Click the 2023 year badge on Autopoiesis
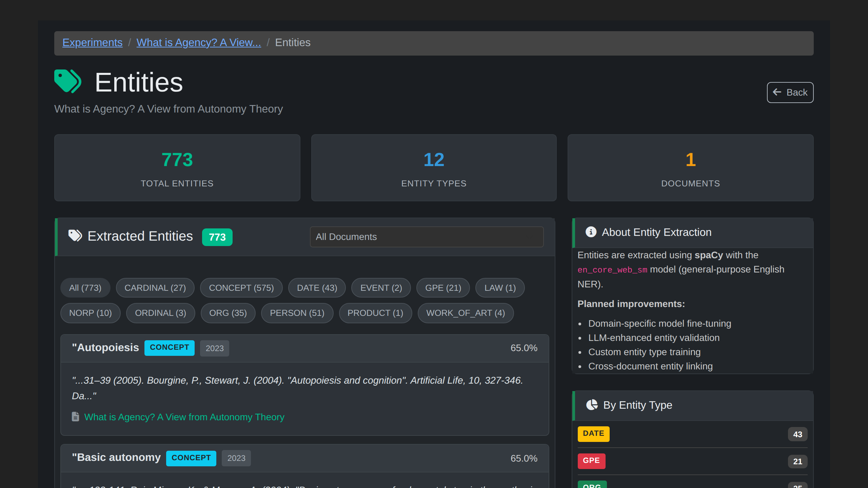868x488 pixels. pyautogui.click(x=214, y=348)
